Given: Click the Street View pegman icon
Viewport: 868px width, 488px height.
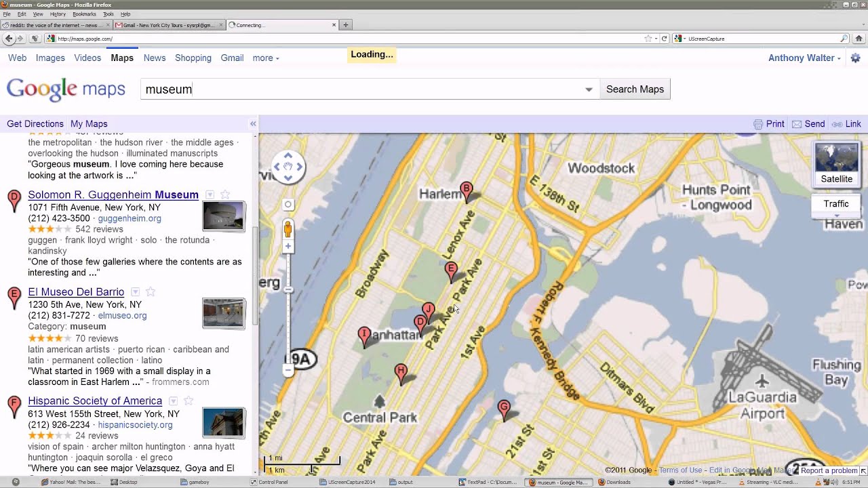Looking at the screenshot, I should coord(288,228).
